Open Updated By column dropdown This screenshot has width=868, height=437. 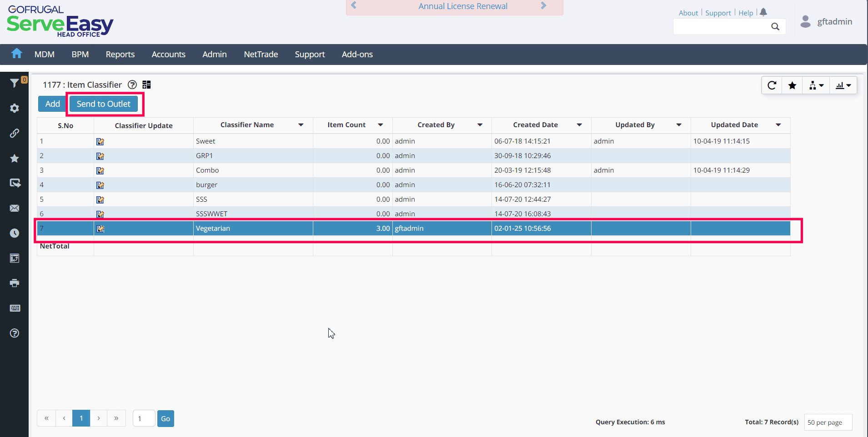[679, 125]
